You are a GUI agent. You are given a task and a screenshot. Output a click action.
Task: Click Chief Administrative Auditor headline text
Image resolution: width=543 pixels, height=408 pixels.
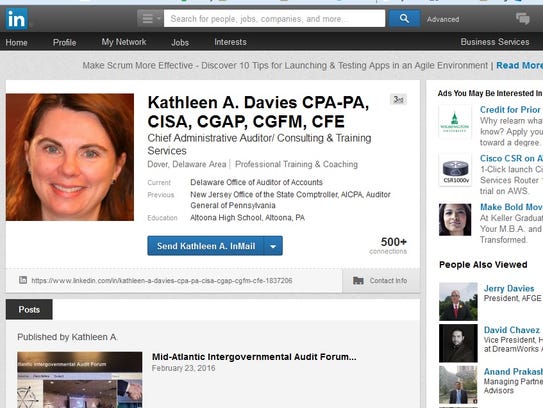[x=259, y=144]
